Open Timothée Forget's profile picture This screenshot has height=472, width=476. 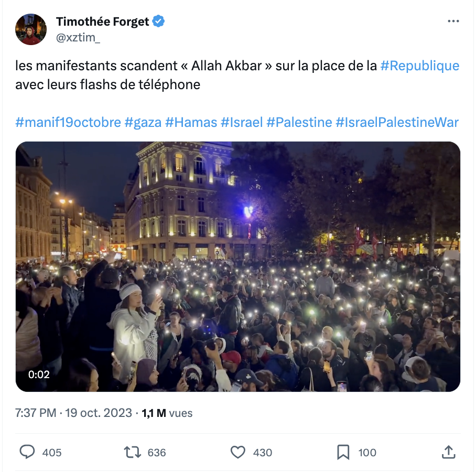31,29
